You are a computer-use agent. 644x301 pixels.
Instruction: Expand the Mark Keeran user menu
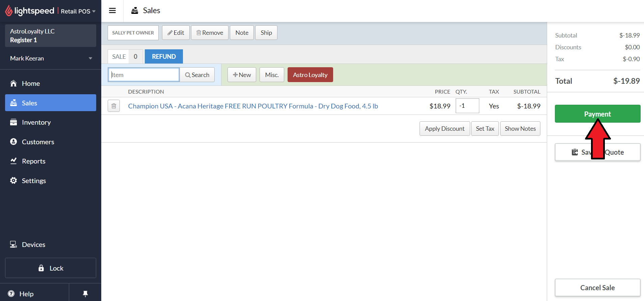coord(51,58)
